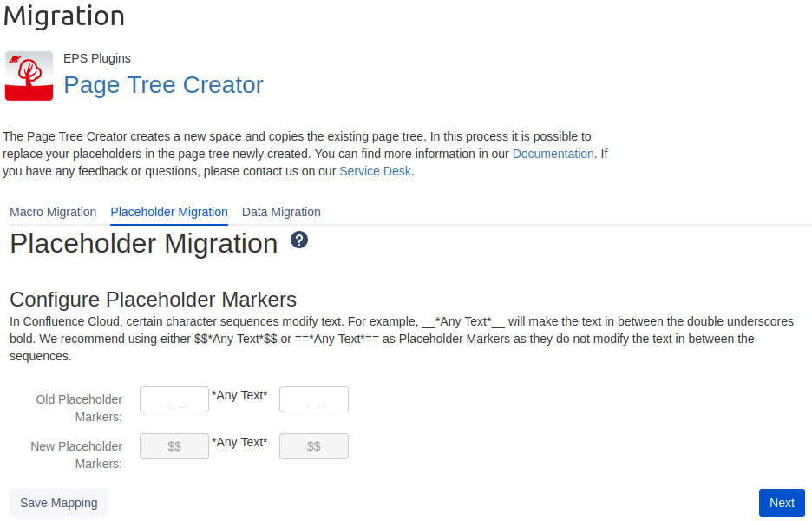The width and height of the screenshot is (812, 521).
Task: Click the Configure Placeholder Markers heading
Action: tap(153, 300)
